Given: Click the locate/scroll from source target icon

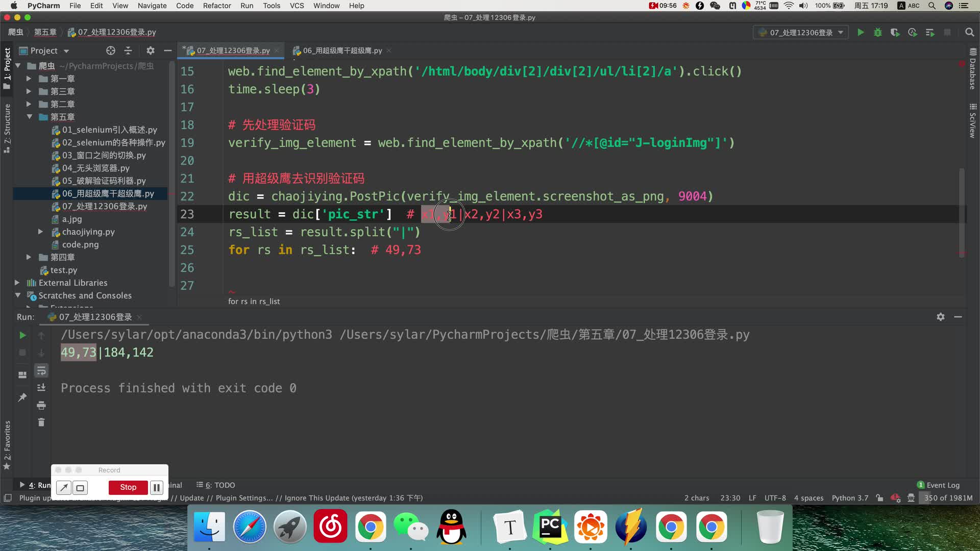Looking at the screenshot, I should click(x=111, y=51).
